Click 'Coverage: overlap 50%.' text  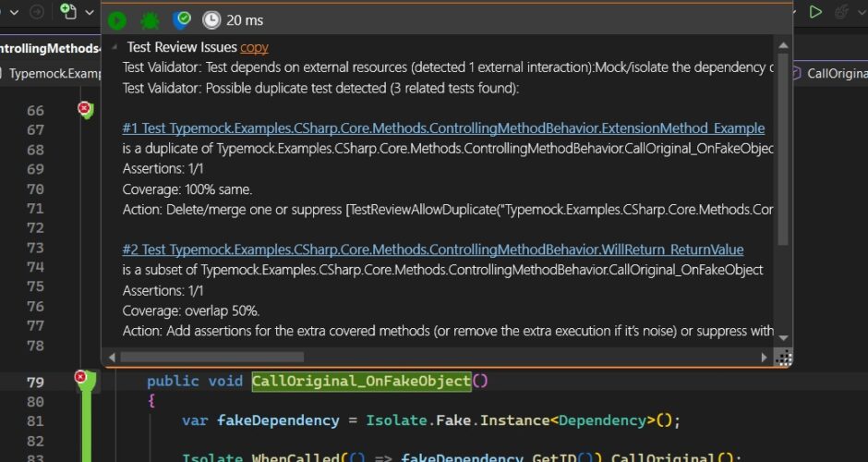(x=191, y=310)
